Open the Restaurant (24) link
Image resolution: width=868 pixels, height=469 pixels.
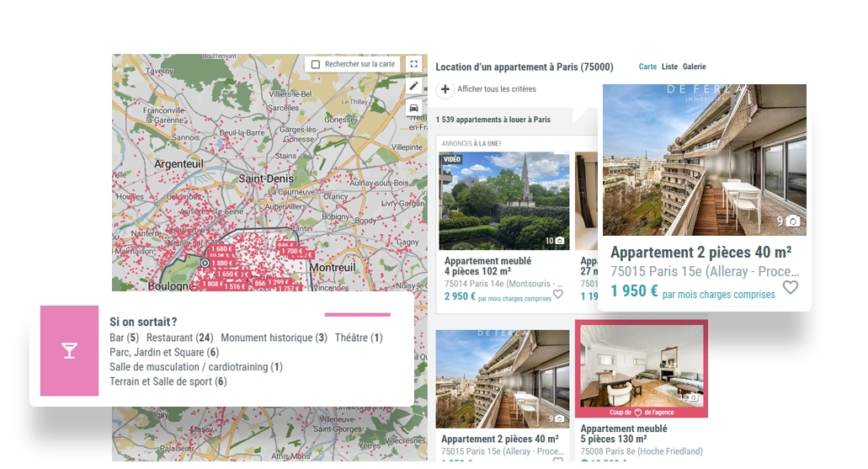click(x=180, y=338)
